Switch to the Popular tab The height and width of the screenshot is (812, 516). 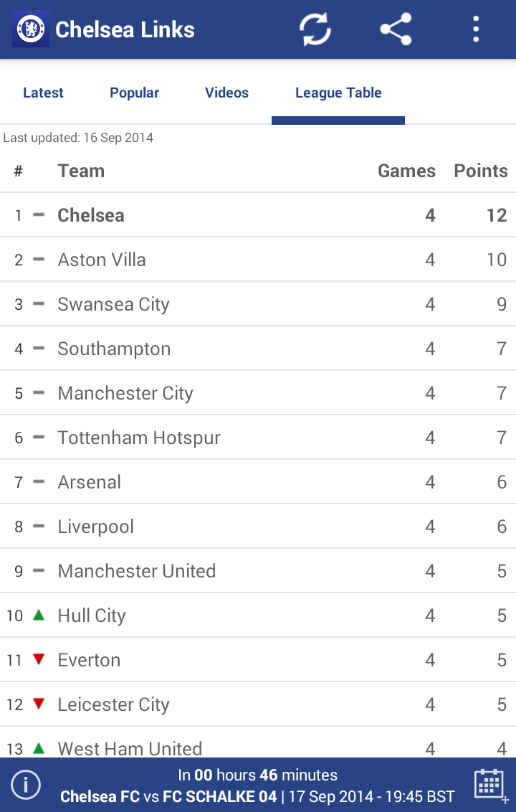135,93
